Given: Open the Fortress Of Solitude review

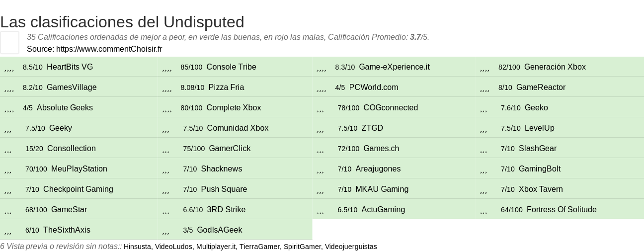Looking at the screenshot, I should [x=562, y=210].
